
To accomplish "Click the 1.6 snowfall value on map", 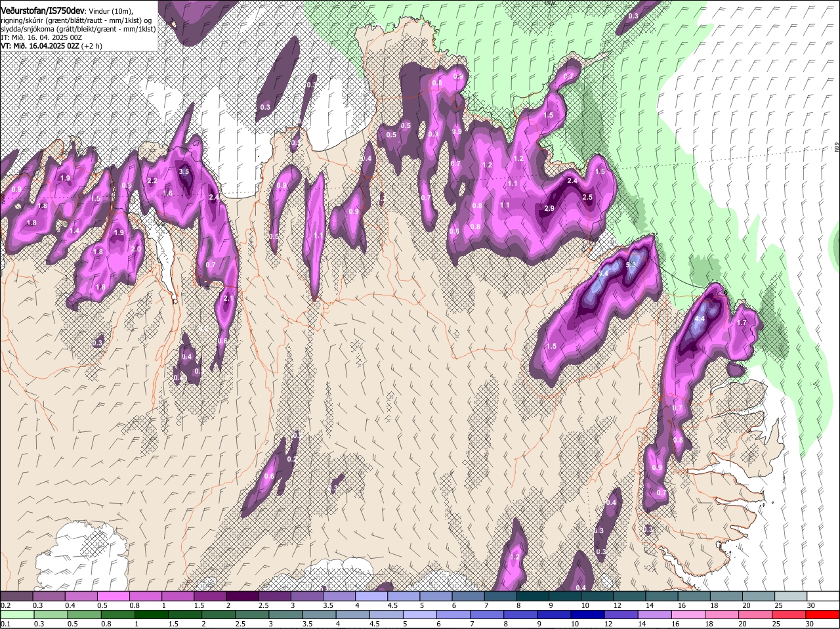I will [x=167, y=194].
